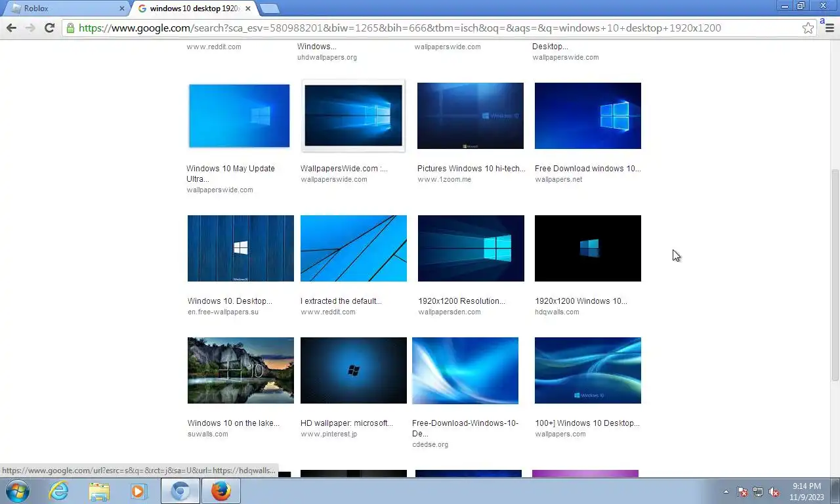The image size is (840, 504).
Task: Close the Roblox tab
Action: 121,9
